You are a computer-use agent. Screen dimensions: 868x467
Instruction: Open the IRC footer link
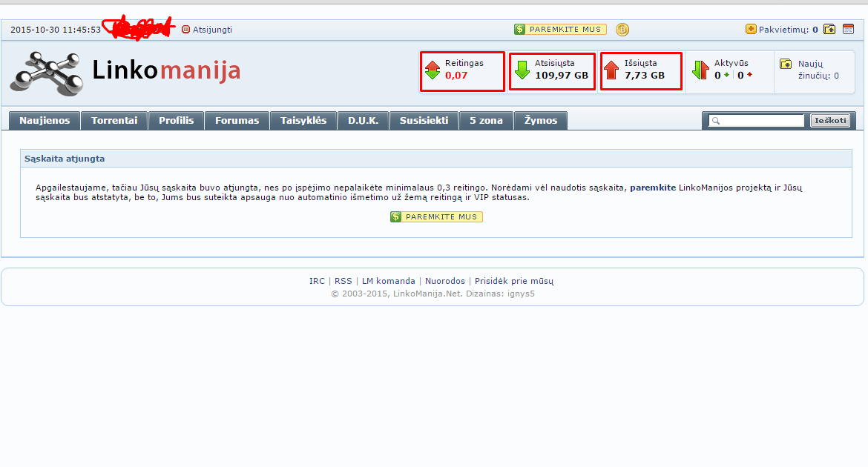(x=318, y=281)
